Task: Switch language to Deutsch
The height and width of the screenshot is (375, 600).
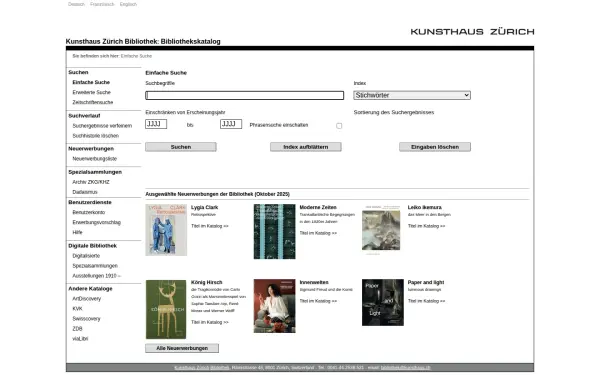Action: point(76,4)
